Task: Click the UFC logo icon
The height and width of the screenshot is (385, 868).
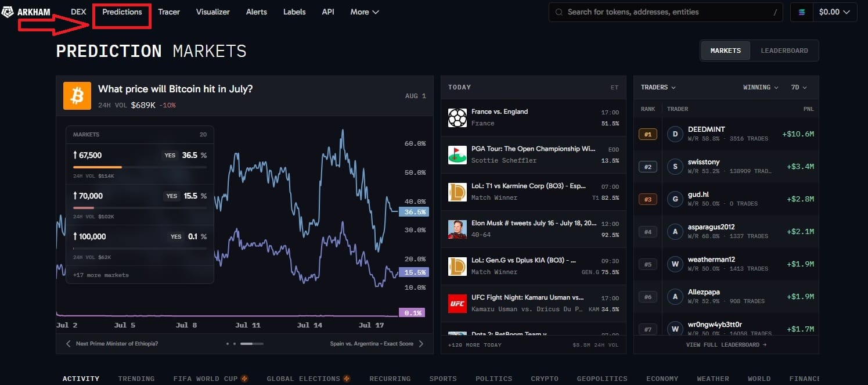Action: tap(458, 304)
